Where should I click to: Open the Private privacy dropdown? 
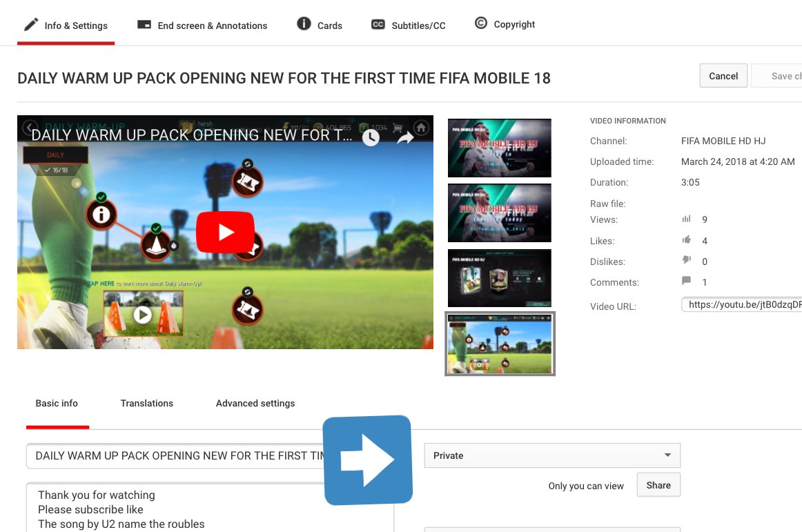[552, 455]
